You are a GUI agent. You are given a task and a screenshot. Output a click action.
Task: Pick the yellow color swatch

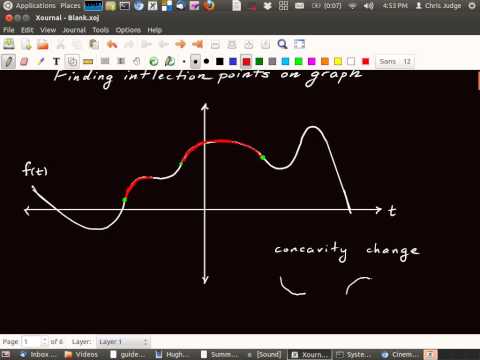click(338, 61)
